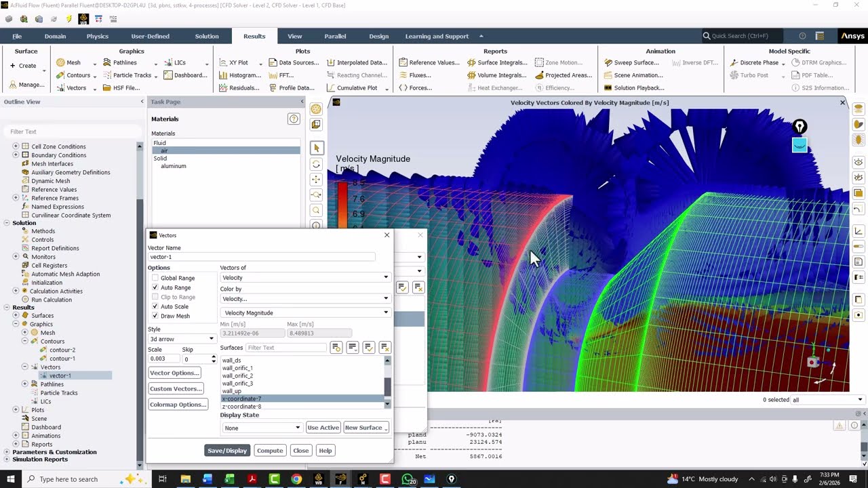Enable the Global Range checkbox
The width and height of the screenshot is (868, 488).
(x=155, y=278)
